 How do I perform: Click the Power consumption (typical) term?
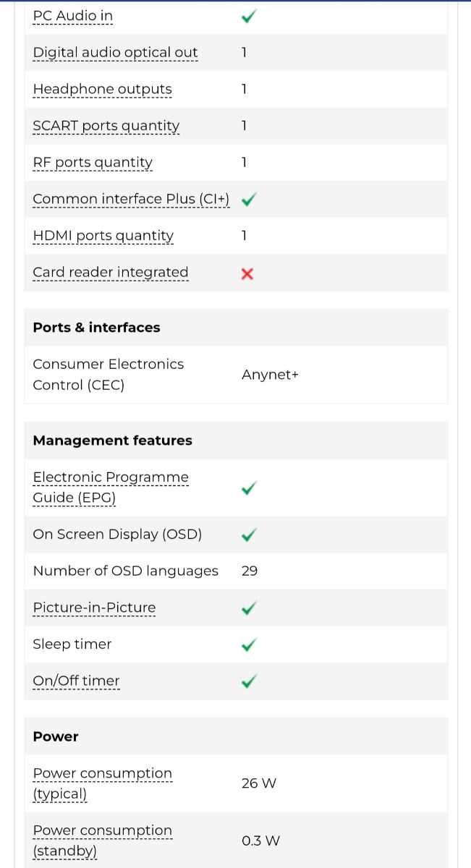[x=102, y=783]
